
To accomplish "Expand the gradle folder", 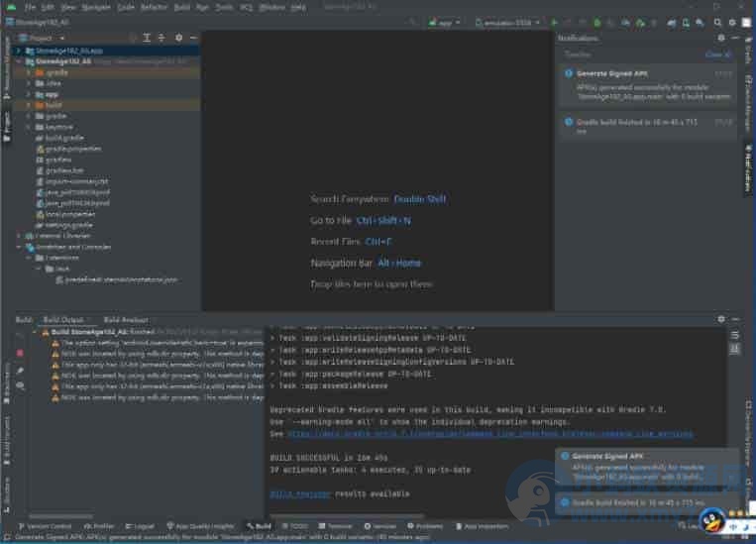I will (29, 116).
